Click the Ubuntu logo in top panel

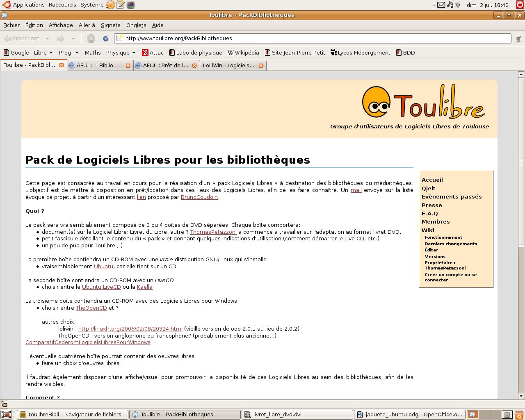[x=6, y=5]
